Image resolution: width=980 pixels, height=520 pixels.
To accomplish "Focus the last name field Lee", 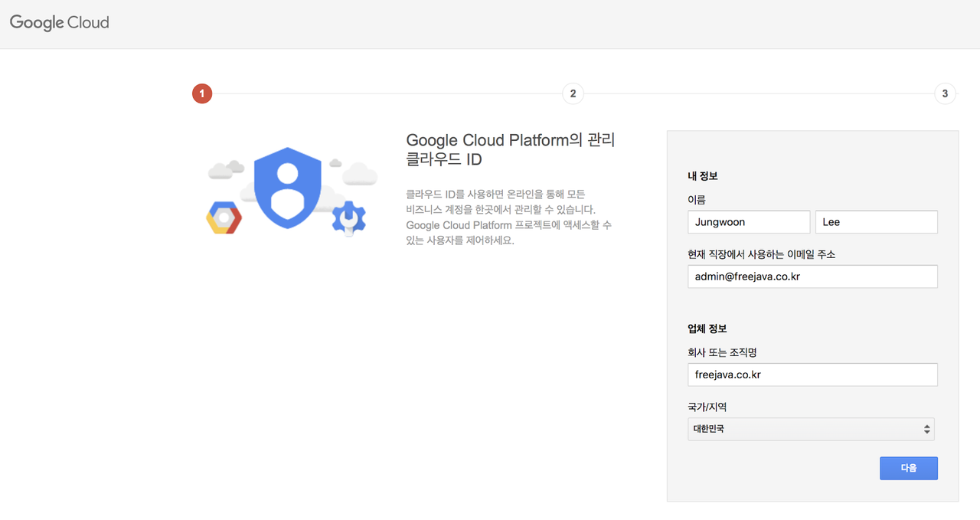I will (x=877, y=222).
